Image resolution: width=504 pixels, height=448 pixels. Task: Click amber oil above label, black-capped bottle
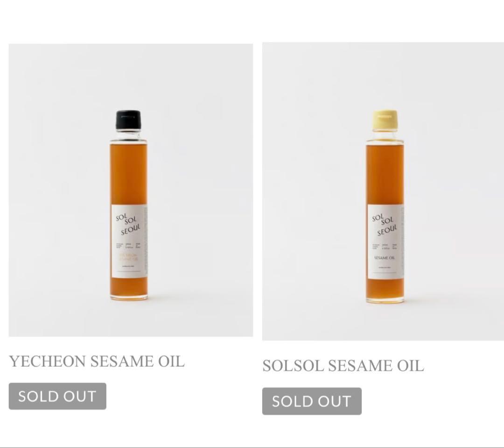click(x=128, y=173)
